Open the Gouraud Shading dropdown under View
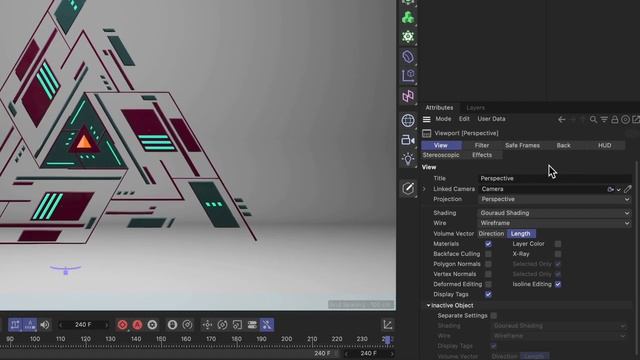This screenshot has width=640, height=360. (x=554, y=213)
